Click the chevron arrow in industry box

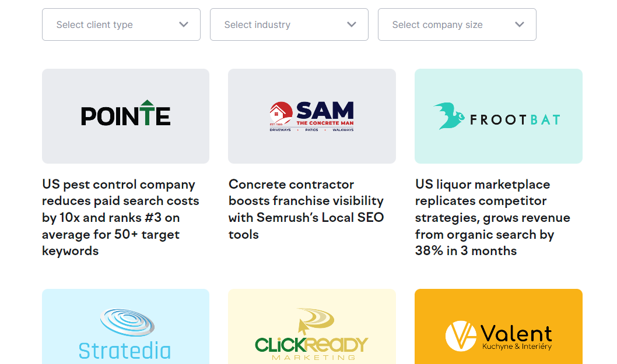pos(352,24)
